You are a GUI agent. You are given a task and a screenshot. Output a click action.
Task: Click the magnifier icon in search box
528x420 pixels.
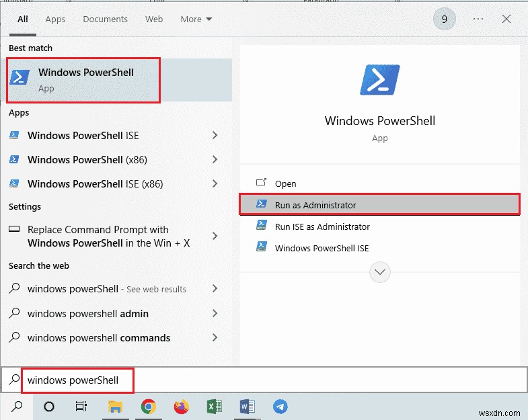click(x=14, y=380)
